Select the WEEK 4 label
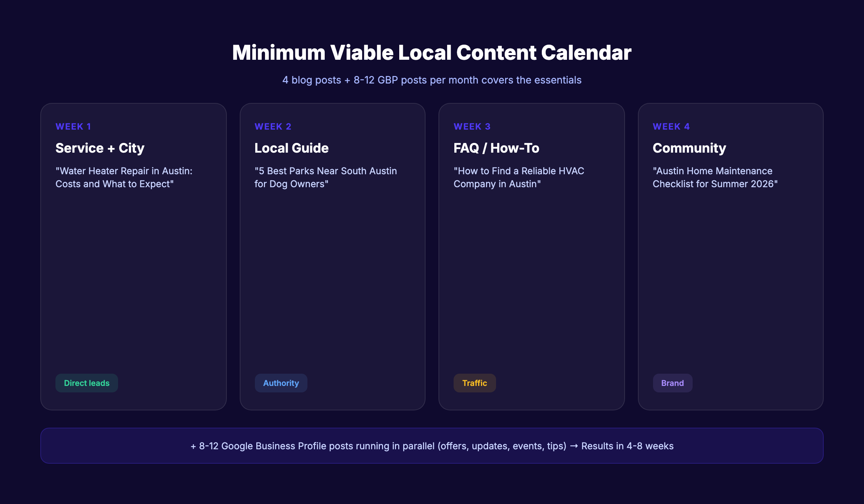Screen dimensions: 864x504 click(x=671, y=126)
